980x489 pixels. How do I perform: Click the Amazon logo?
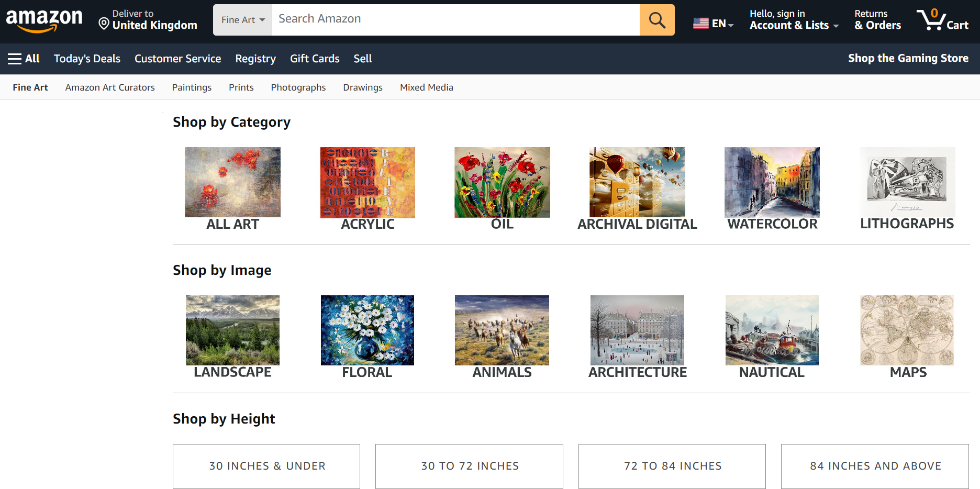(x=44, y=20)
